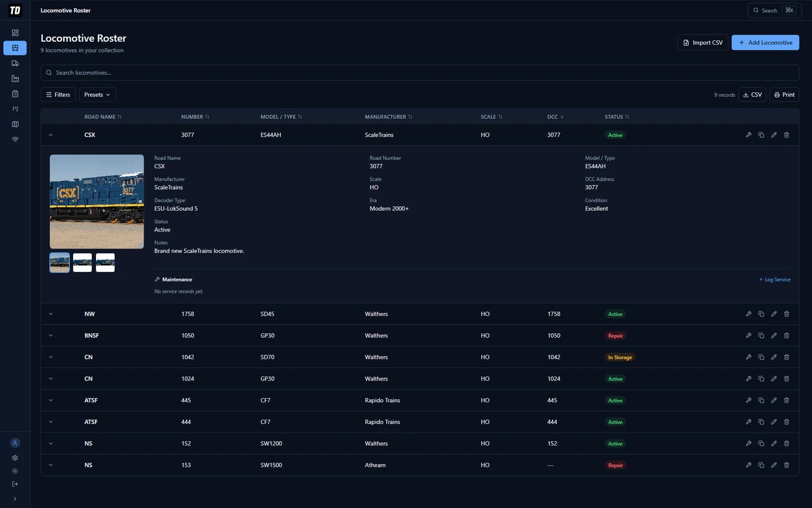Toggle light theme with the sun icon
This screenshot has height=508, width=812.
[15, 471]
